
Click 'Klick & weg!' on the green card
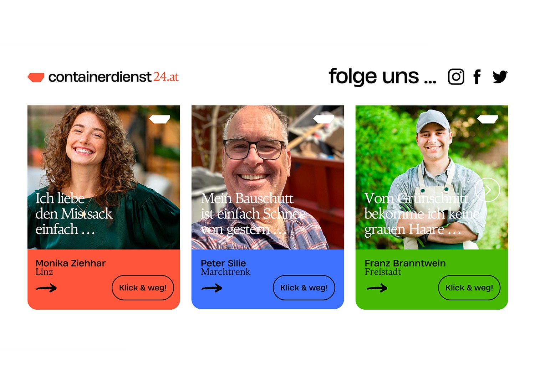click(469, 288)
